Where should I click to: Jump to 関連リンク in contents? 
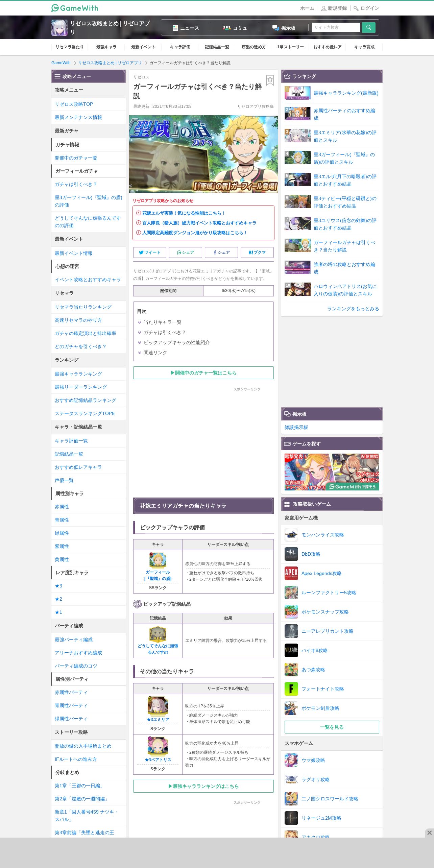(x=155, y=353)
